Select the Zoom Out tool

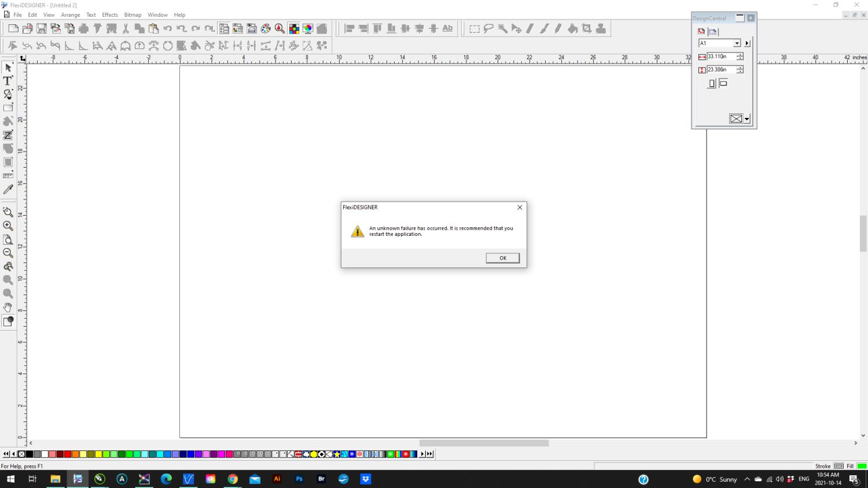click(8, 253)
